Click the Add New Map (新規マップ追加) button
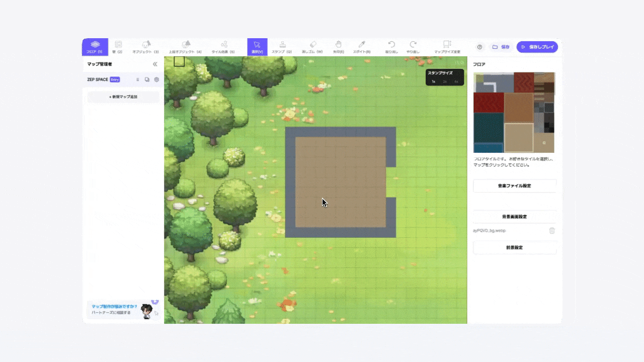This screenshot has height=362, width=644. 123,97
